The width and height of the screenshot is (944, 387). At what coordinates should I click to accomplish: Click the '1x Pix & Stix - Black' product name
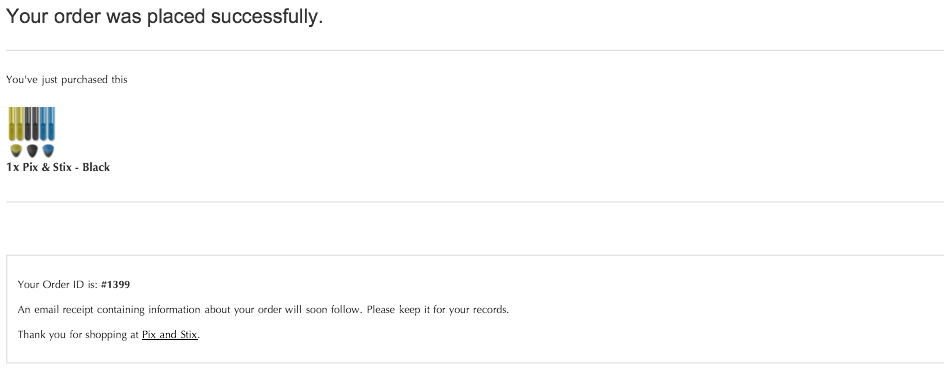58,167
